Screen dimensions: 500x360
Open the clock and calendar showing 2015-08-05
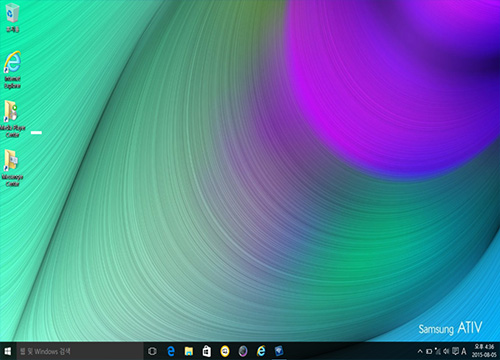pos(484,351)
